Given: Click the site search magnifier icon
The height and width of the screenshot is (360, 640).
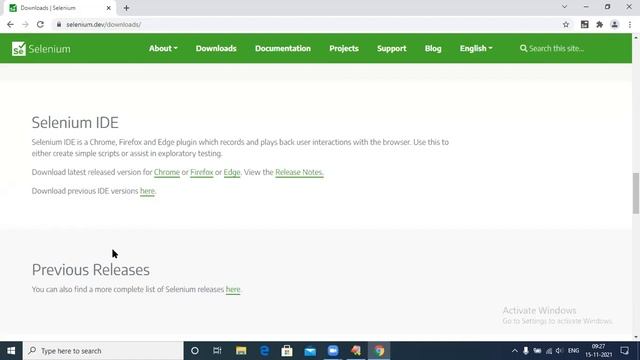Looking at the screenshot, I should click(x=523, y=49).
